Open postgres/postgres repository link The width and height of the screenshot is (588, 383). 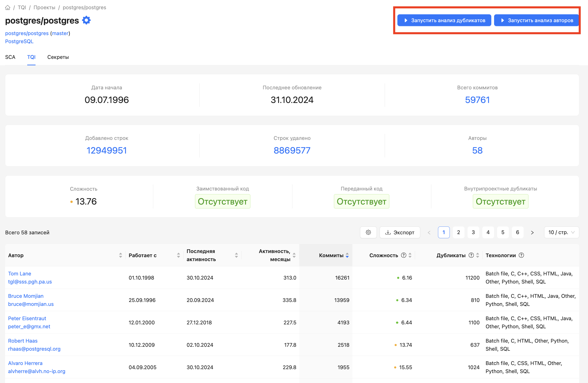(x=27, y=33)
